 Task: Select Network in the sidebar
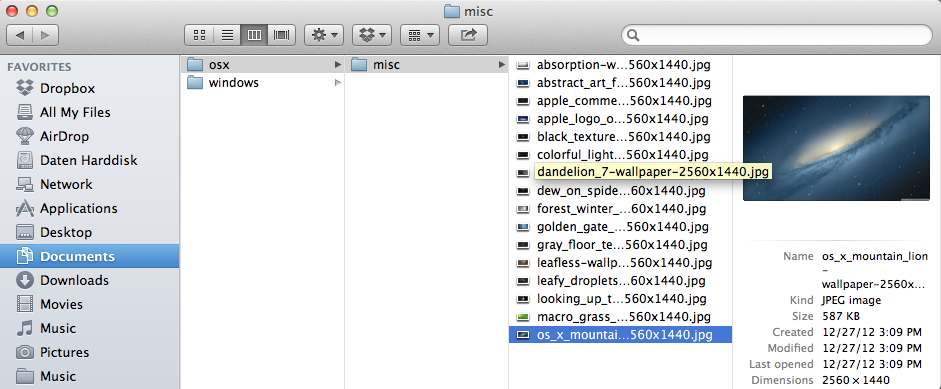click(x=89, y=184)
